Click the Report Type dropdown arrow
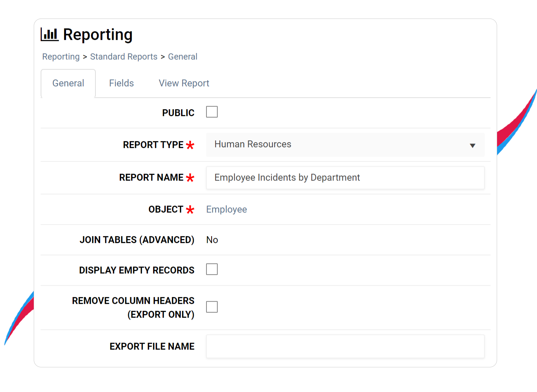Viewport: 537px width, 392px height. 472,145
